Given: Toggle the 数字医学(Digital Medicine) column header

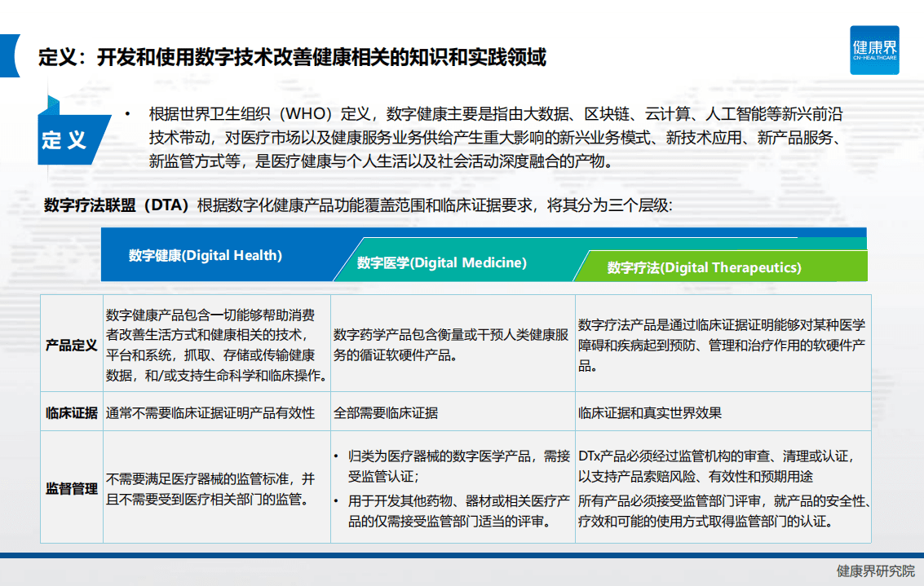Looking at the screenshot, I should 440,262.
